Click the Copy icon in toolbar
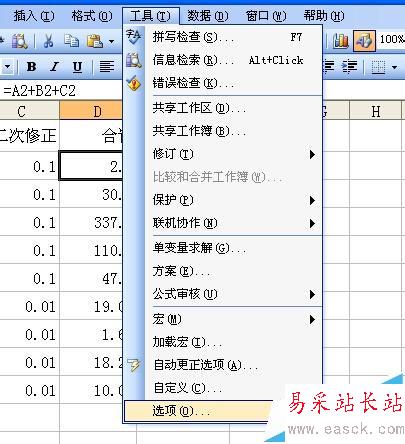Screen dimensions: 405x444 (x=71, y=41)
